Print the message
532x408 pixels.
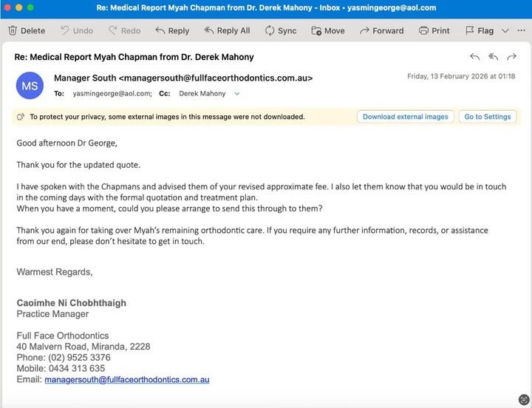[434, 30]
